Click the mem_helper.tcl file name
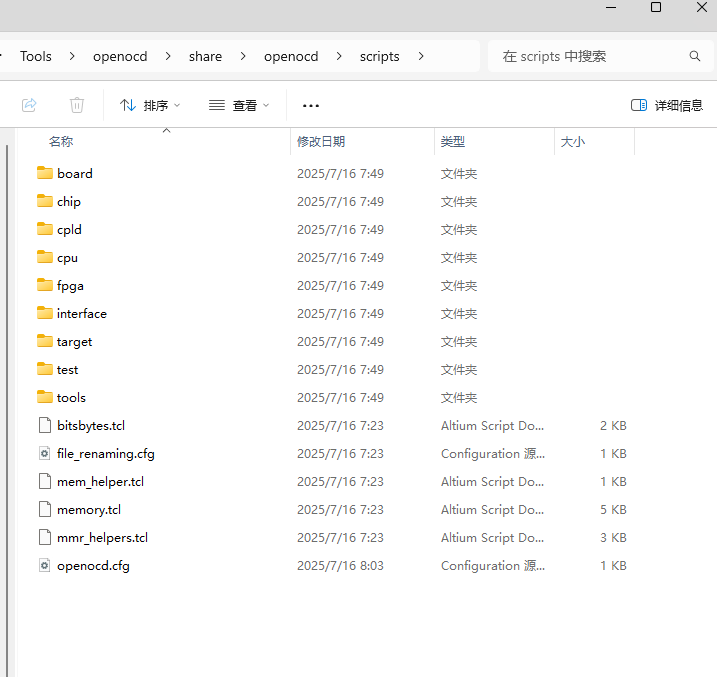This screenshot has width=717, height=677. [101, 482]
